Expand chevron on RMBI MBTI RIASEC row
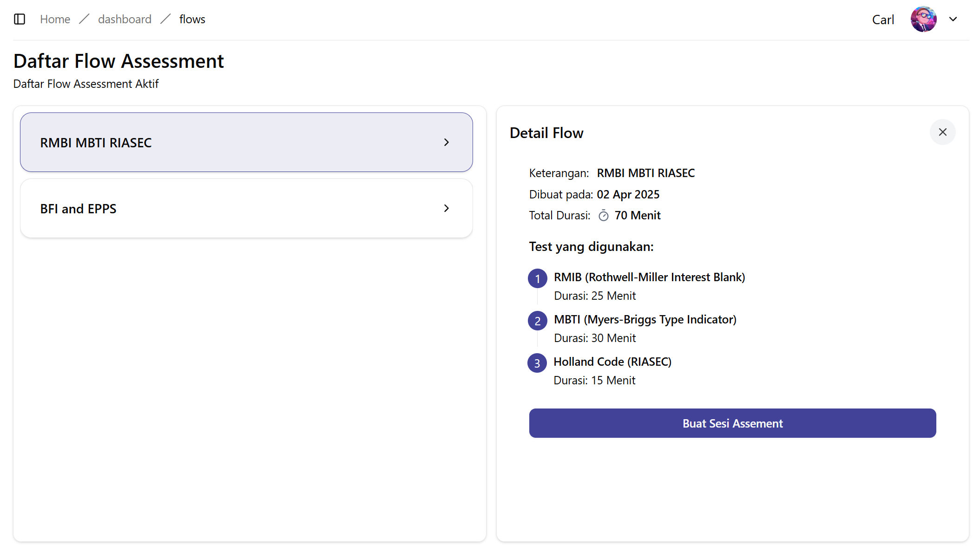 [446, 142]
